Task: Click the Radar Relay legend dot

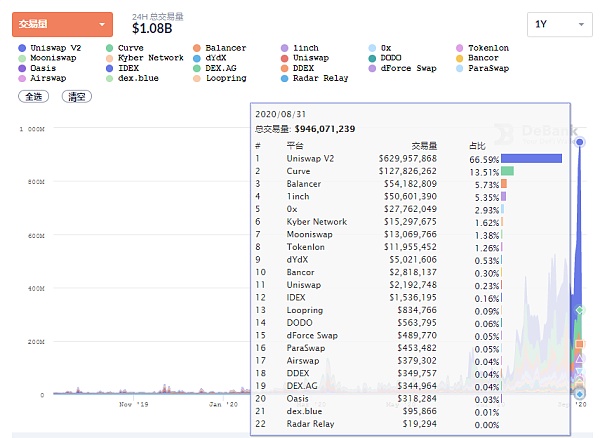Action: pos(285,77)
